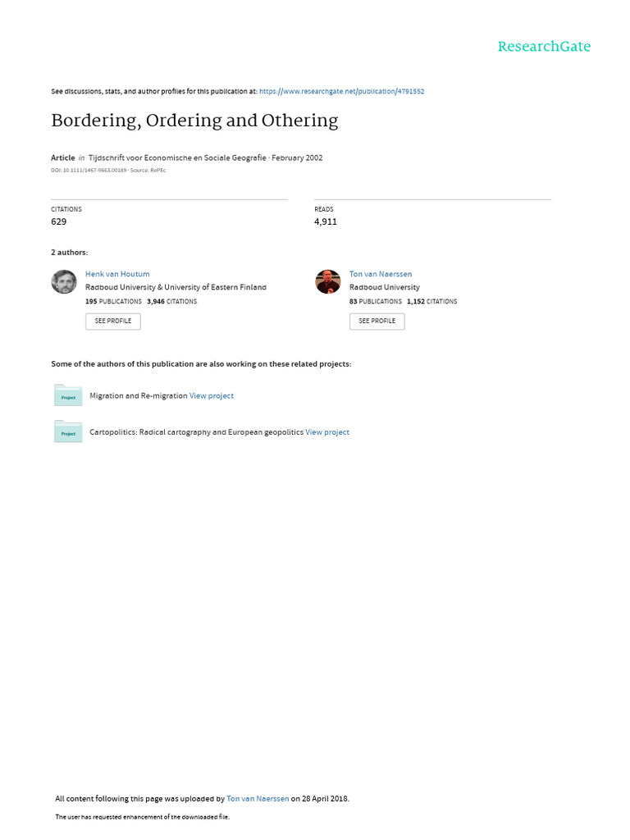Open Ton van Naerssen author link
The height and width of the screenshot is (840, 630).
[381, 274]
